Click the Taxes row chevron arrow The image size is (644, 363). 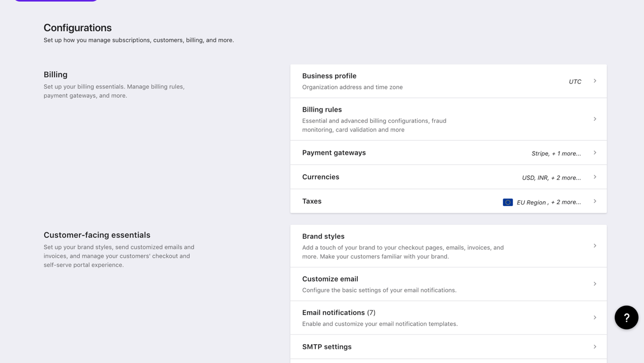coord(595,201)
